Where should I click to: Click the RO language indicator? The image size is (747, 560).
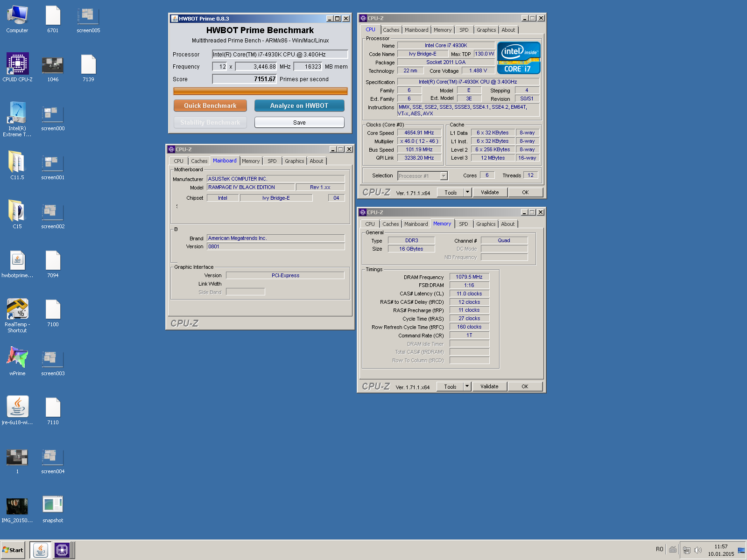click(659, 549)
